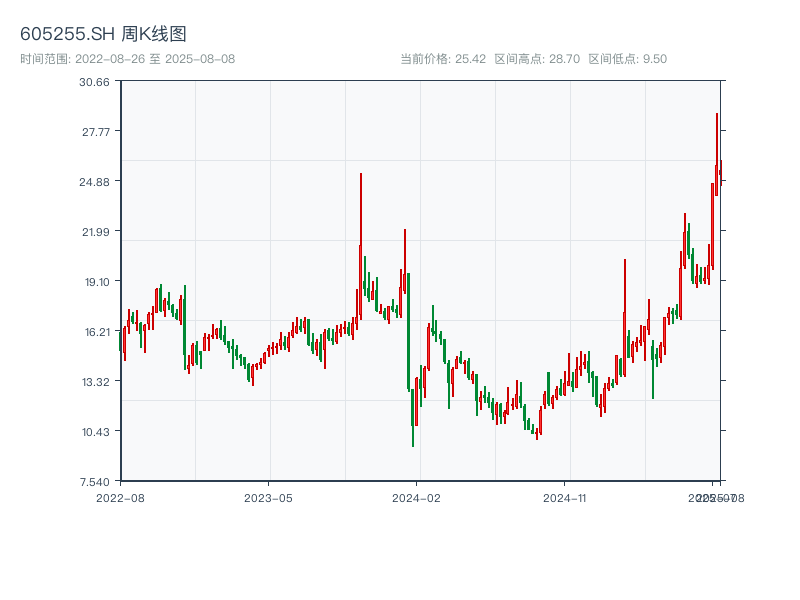Click y-axis label 10.43

pyautogui.click(x=96, y=432)
